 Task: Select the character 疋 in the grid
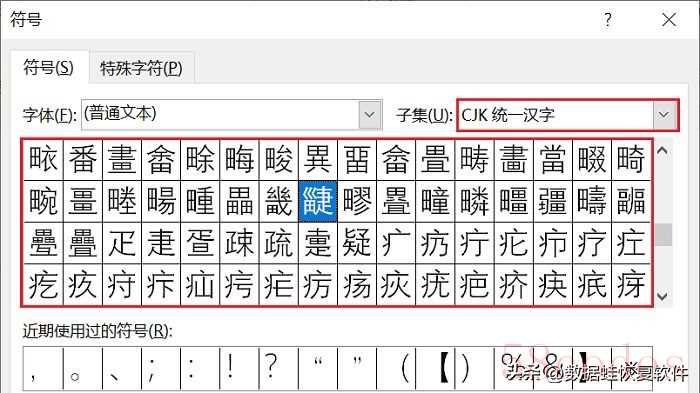122,243
